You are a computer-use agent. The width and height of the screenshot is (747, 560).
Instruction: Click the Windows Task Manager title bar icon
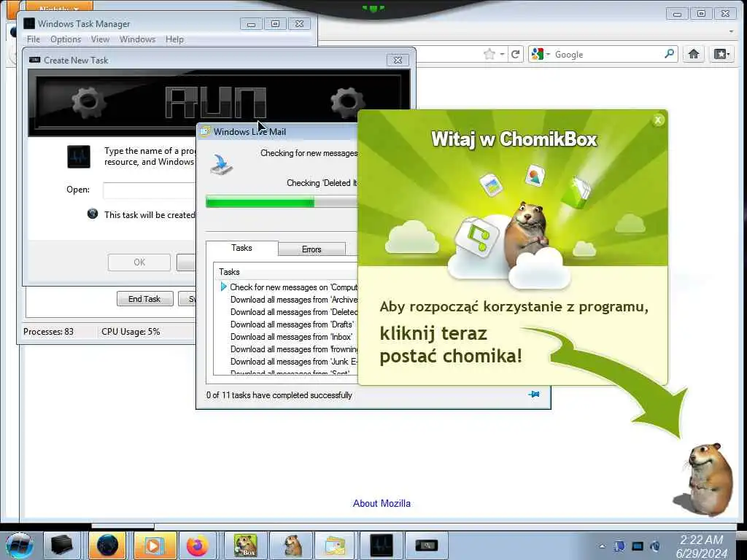pyautogui.click(x=28, y=23)
